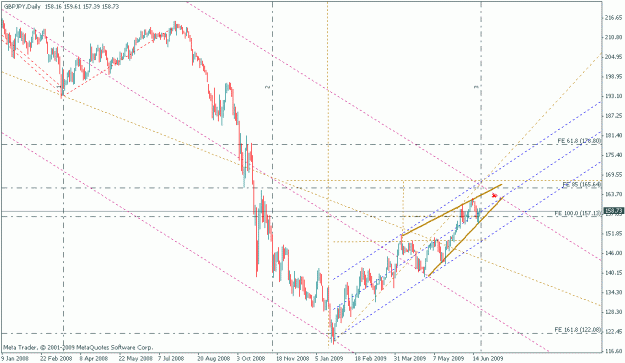Screen dimensions: 625x363
Task: Click the 146.00 price axis value
Action: click(x=613, y=253)
